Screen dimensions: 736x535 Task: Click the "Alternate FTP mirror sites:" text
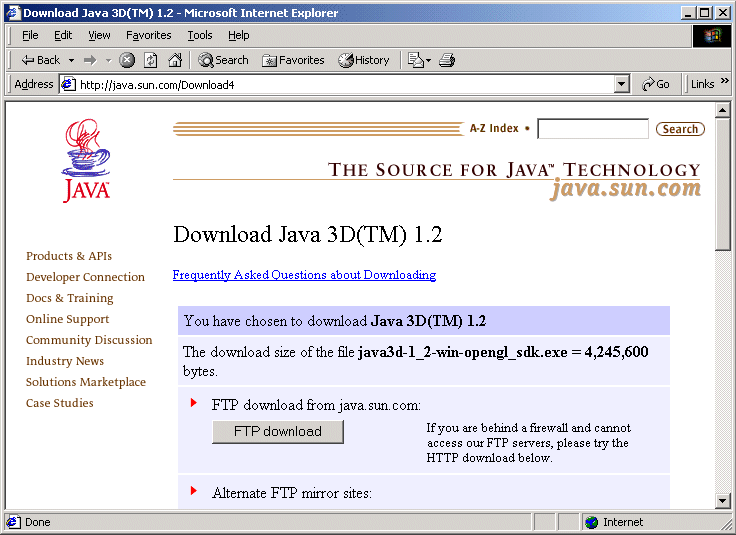point(292,493)
